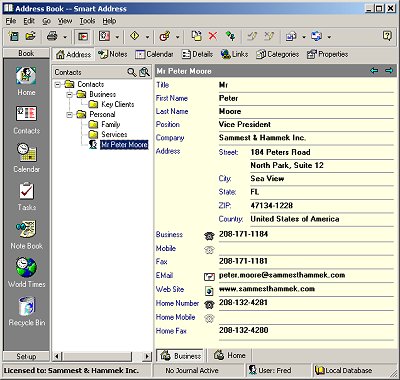The width and height of the screenshot is (400, 380).
Task: Open the File menu
Action: tap(11, 21)
